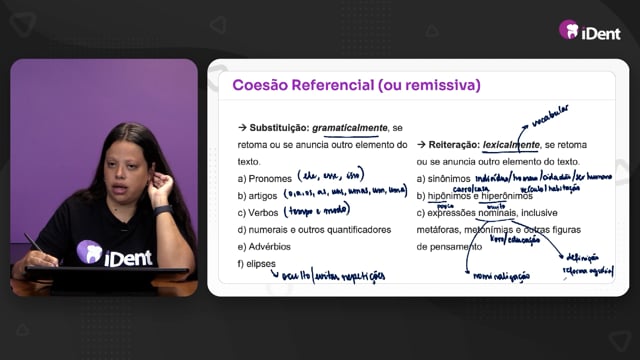Click the handwritten "definição" note
This screenshot has width=640, height=360.
[582, 257]
